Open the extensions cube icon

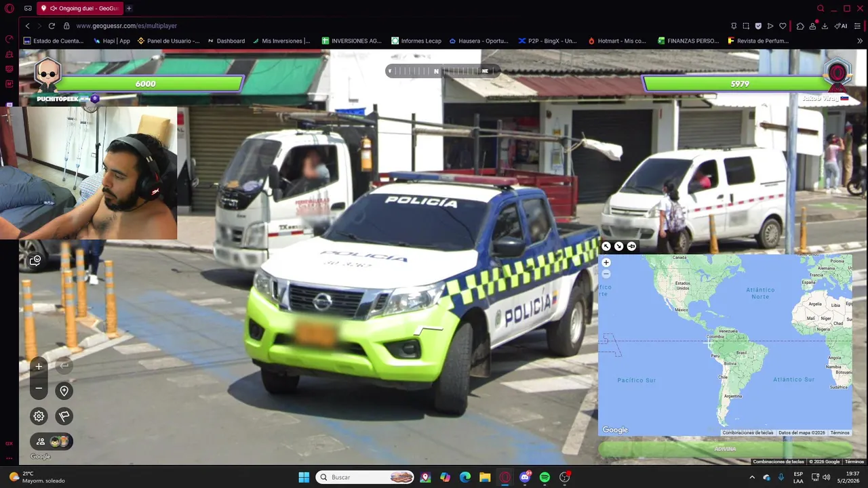(800, 26)
